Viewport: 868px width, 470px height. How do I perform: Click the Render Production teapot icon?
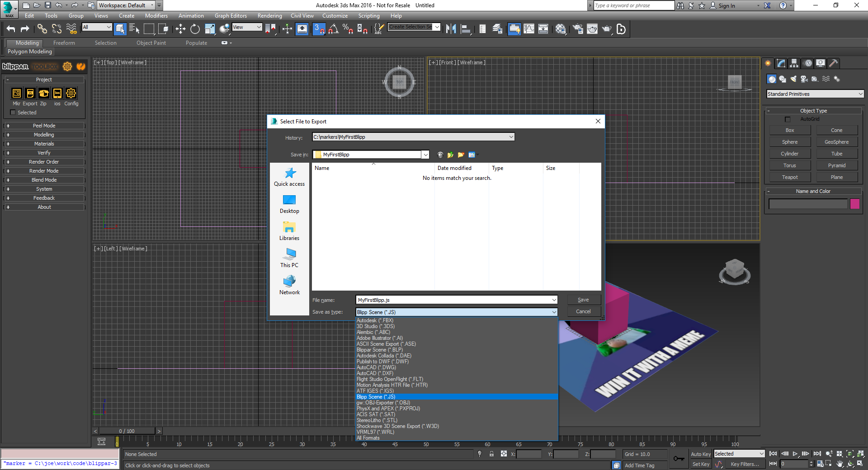click(x=607, y=29)
